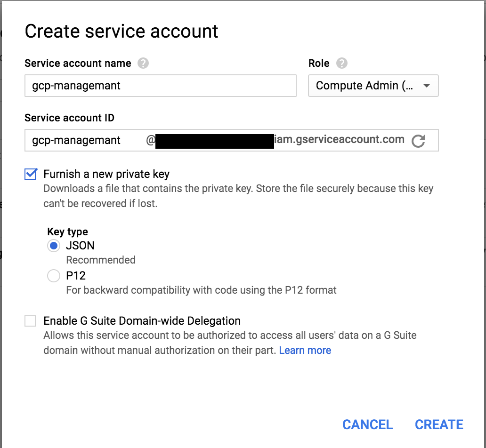Click the help icon beside Service account name
Viewport: 486px width, 448px height.
pos(143,64)
